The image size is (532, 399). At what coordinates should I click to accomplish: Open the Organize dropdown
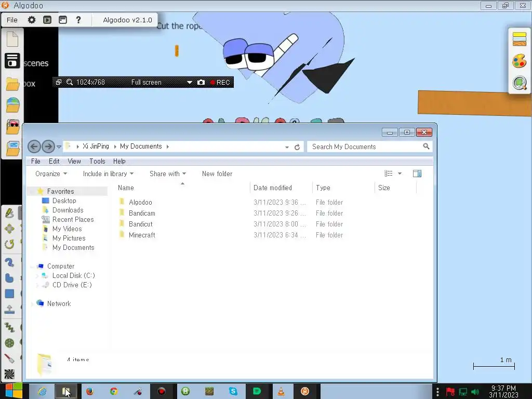51,174
